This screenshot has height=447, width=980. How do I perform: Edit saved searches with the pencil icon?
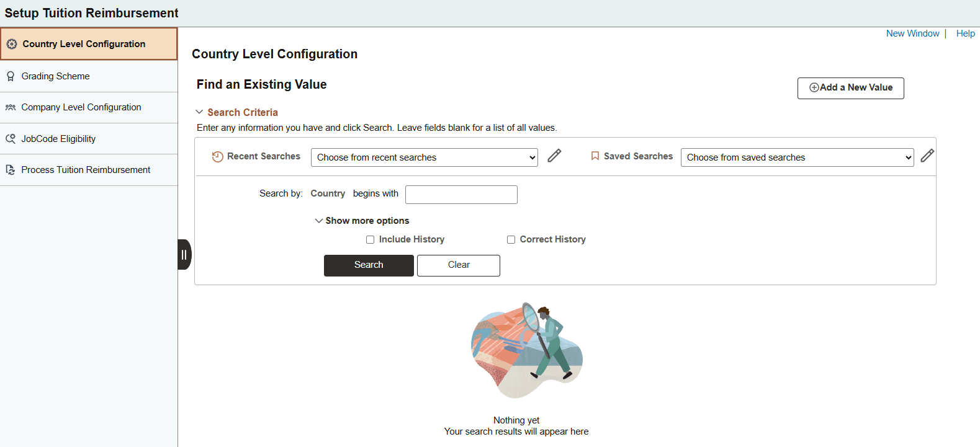(x=927, y=156)
